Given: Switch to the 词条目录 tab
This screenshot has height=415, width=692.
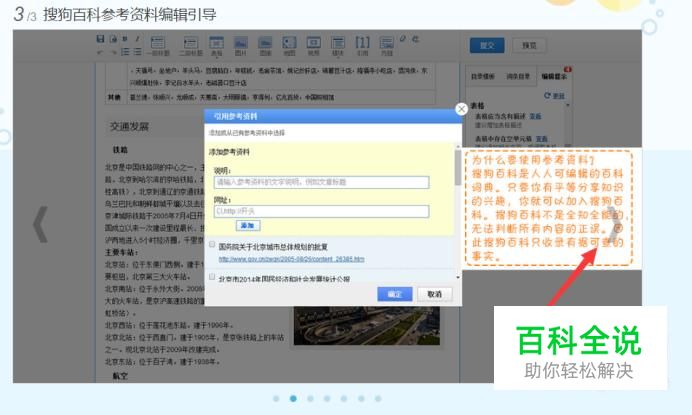Looking at the screenshot, I should click(x=518, y=76).
